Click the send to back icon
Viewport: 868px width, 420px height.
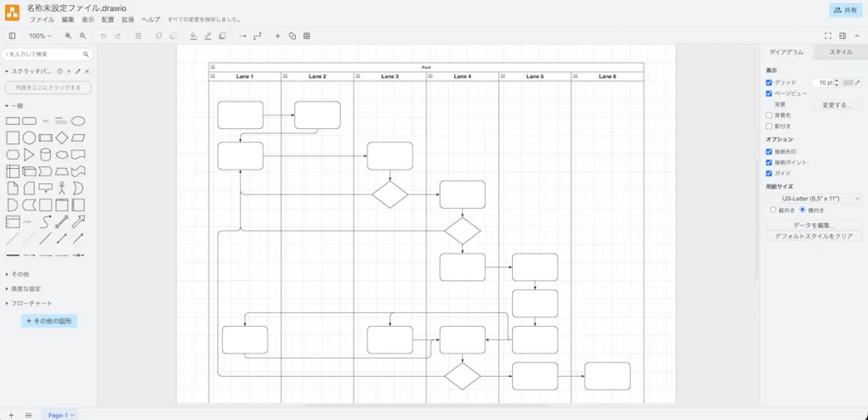173,36
